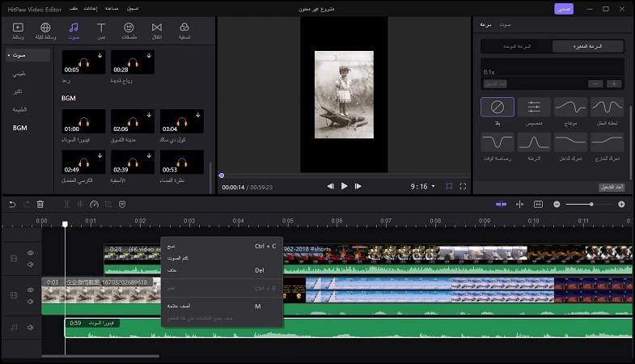Screen dimensions: 635x364
Task: Hide the top video track with its eye icon
Action: click(x=31, y=252)
